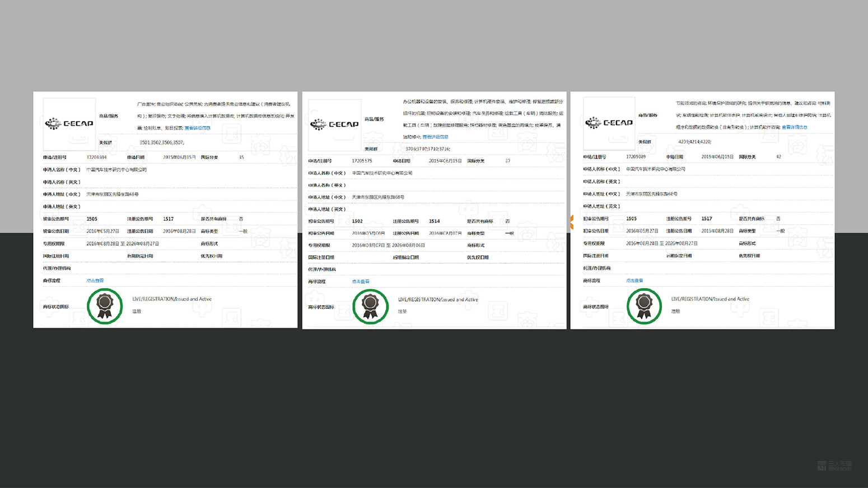This screenshot has width=868, height=488.
Task: Click the C-ECAP logo on the class 42 card
Action: [x=609, y=122]
